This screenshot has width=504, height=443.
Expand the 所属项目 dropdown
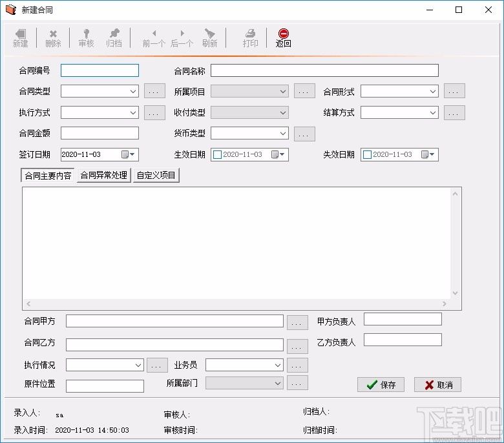pyautogui.click(x=283, y=92)
